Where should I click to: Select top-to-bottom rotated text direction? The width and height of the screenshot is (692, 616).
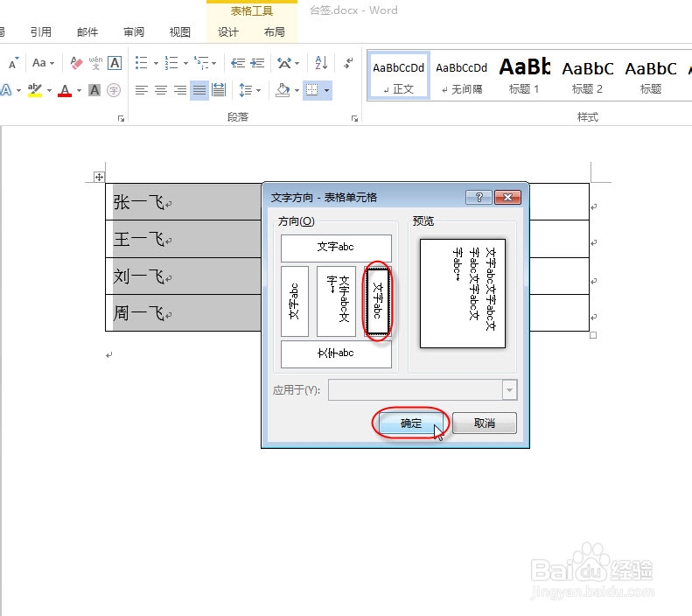click(377, 301)
